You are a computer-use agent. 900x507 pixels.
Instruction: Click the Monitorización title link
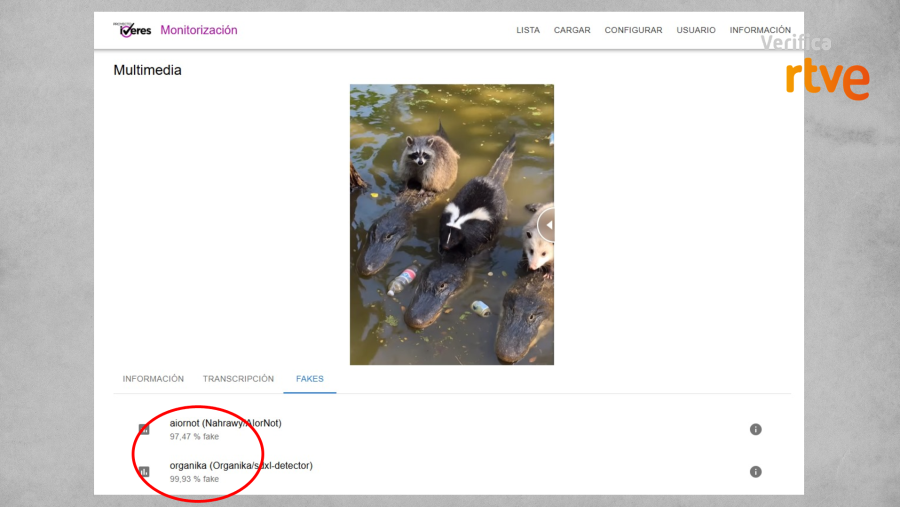[x=199, y=30]
